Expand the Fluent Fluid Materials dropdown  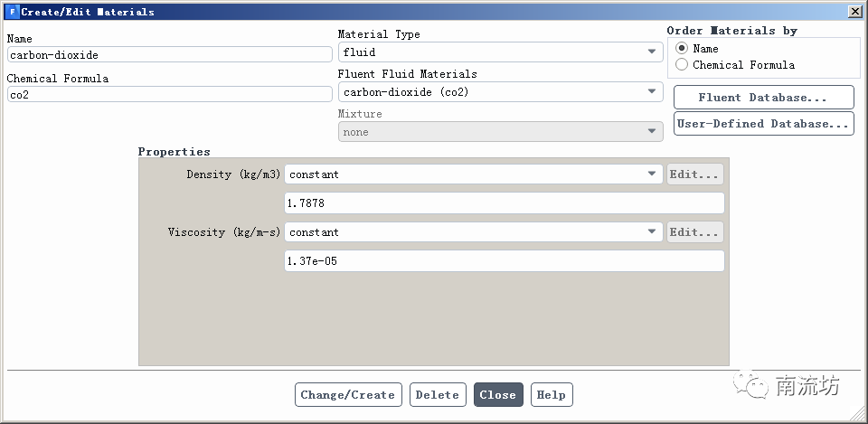click(x=500, y=91)
